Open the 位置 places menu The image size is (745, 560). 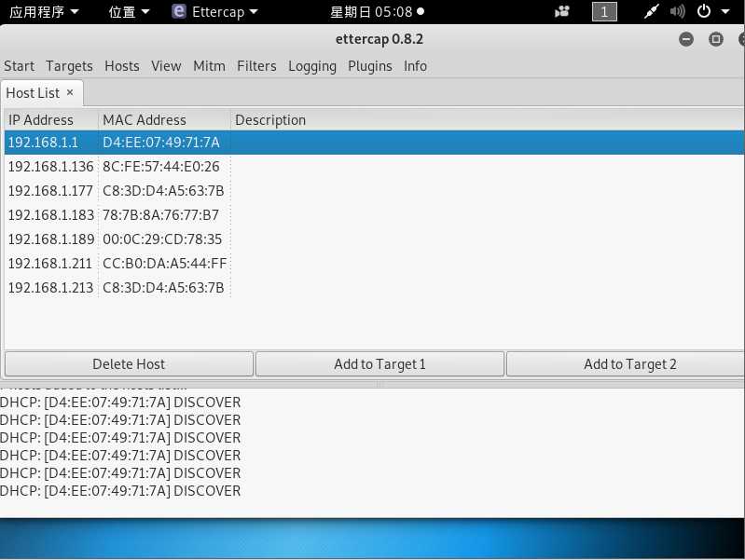[129, 11]
